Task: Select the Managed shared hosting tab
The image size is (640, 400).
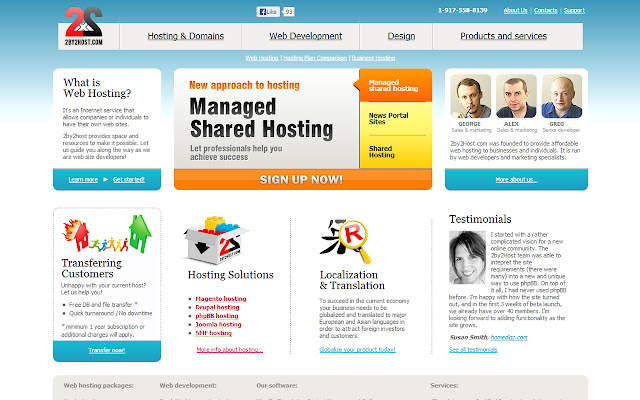Action: 396,85
